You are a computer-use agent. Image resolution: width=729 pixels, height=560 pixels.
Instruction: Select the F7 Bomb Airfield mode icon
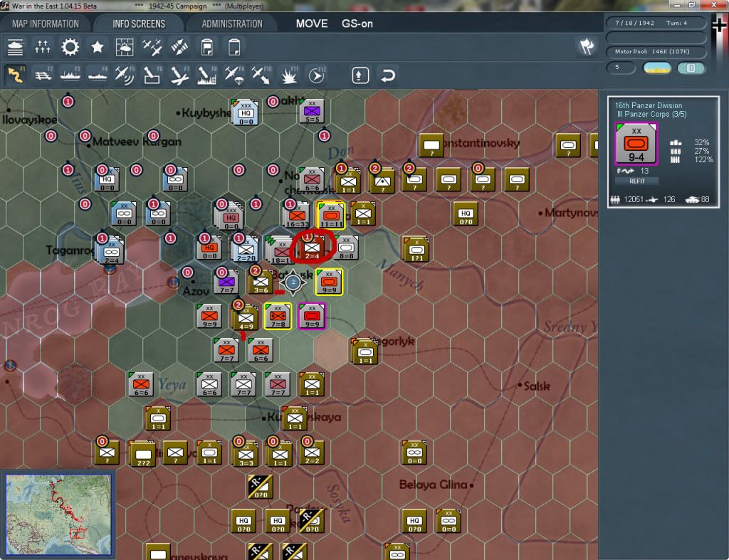pyautogui.click(x=179, y=75)
